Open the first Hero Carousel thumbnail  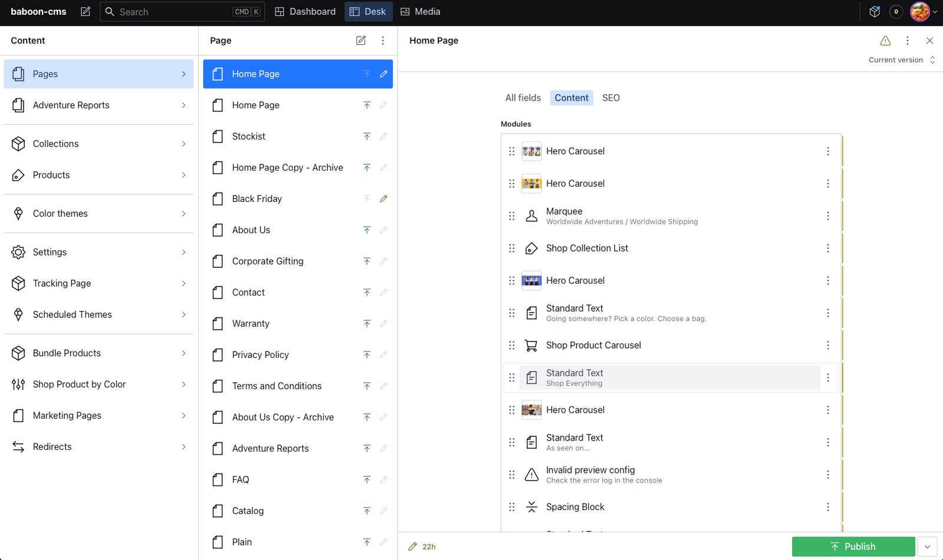pyautogui.click(x=531, y=151)
